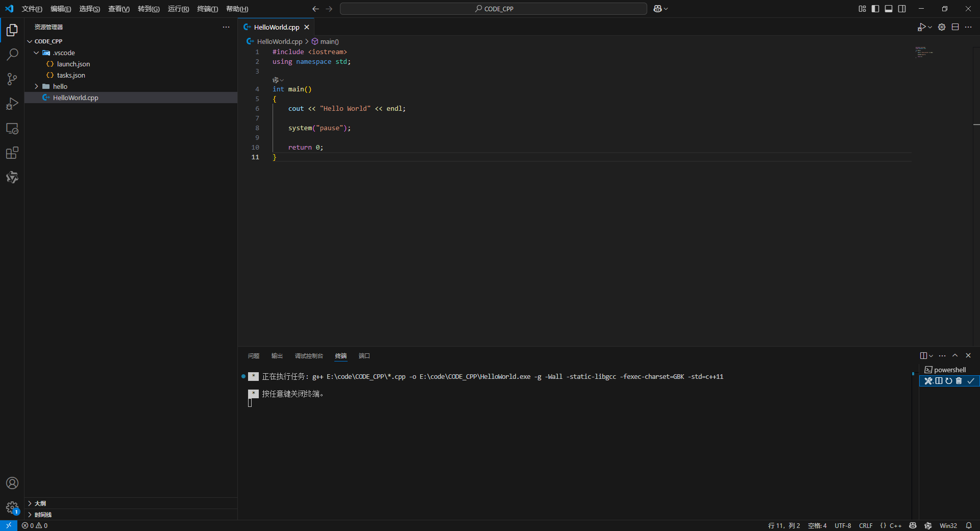980x531 pixels.
Task: Open the Run and Debug view
Action: (12, 104)
